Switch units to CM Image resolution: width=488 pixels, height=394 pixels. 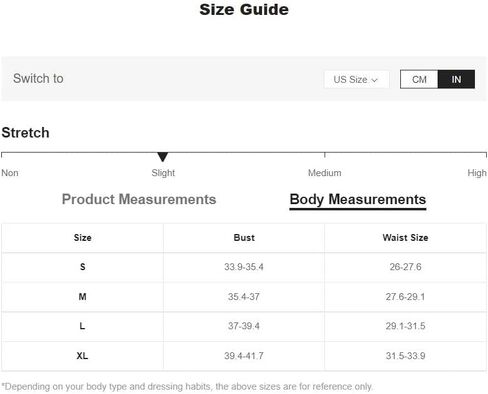(419, 79)
